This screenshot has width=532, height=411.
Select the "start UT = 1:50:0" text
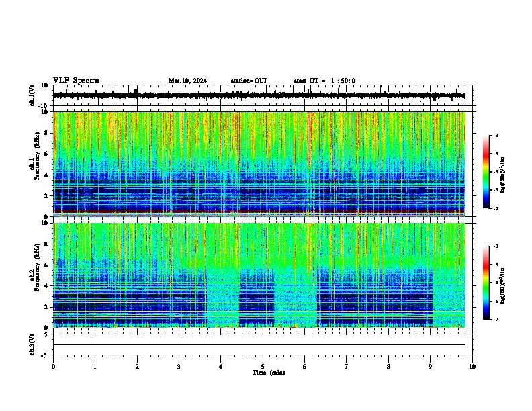click(324, 81)
